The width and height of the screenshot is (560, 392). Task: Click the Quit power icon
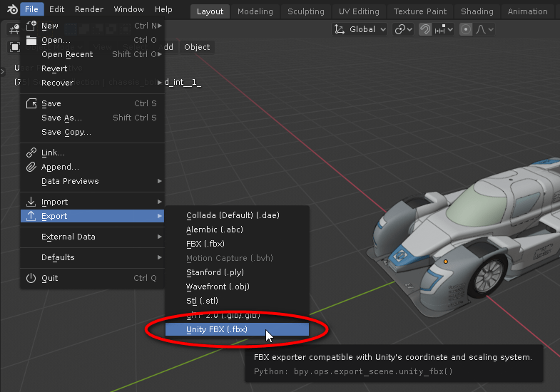click(31, 278)
